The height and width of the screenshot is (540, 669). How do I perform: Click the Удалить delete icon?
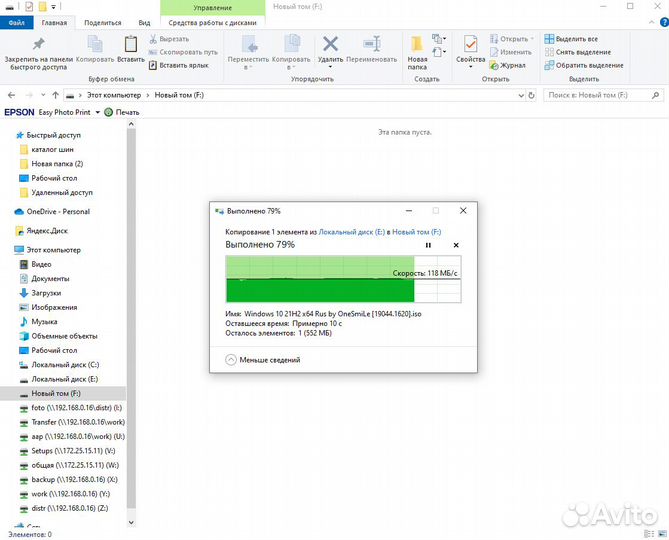(x=330, y=48)
